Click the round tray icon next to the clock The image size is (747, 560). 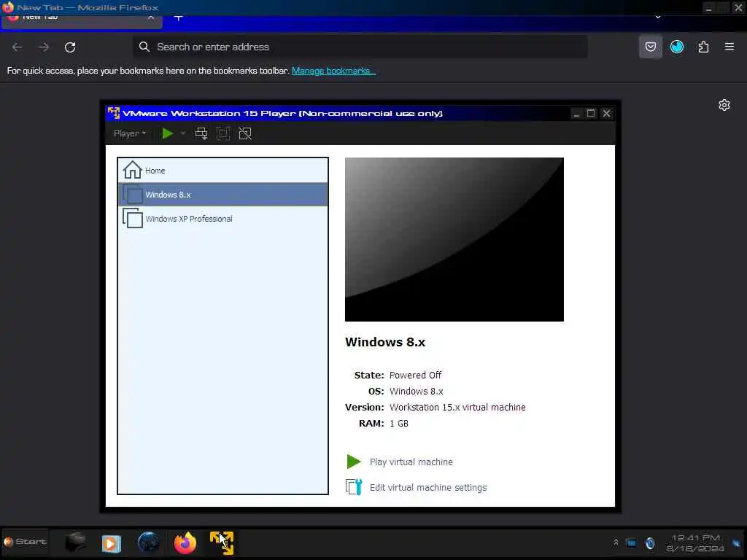(x=650, y=542)
